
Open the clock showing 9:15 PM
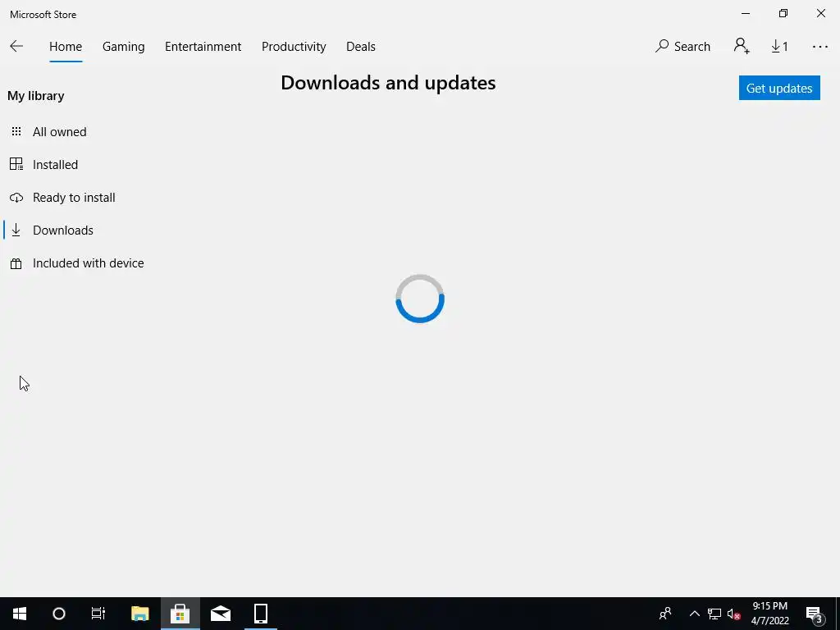[x=769, y=614]
